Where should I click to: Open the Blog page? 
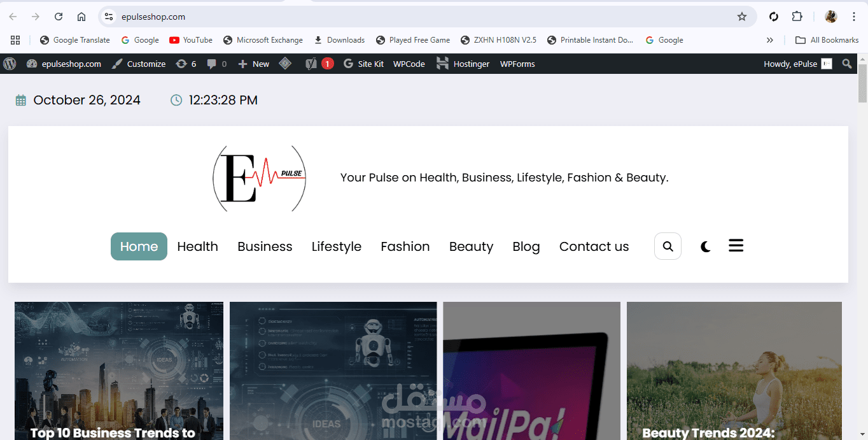coord(526,246)
